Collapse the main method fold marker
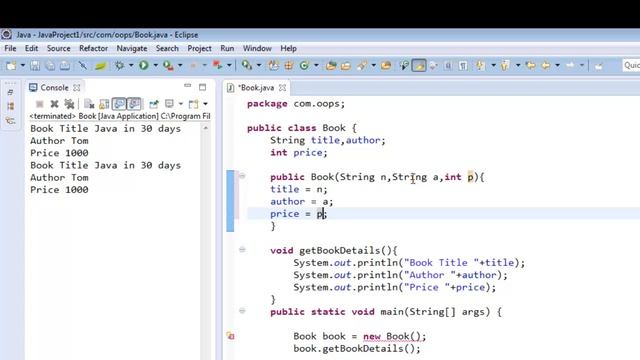This screenshot has width=640, height=360. click(x=242, y=311)
